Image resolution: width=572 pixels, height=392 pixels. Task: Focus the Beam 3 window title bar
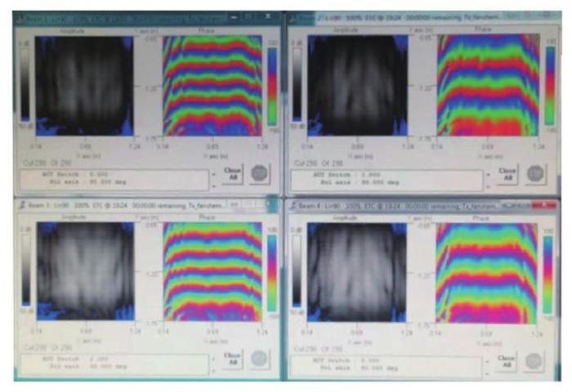pyautogui.click(x=146, y=205)
